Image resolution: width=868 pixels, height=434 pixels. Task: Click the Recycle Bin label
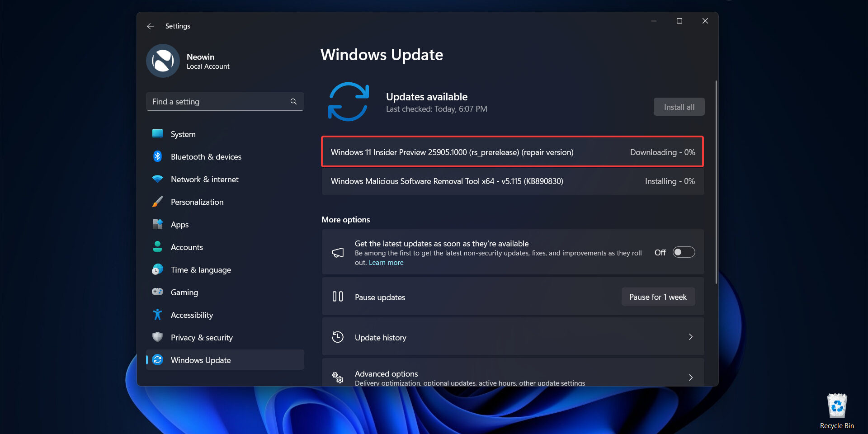[x=837, y=426]
